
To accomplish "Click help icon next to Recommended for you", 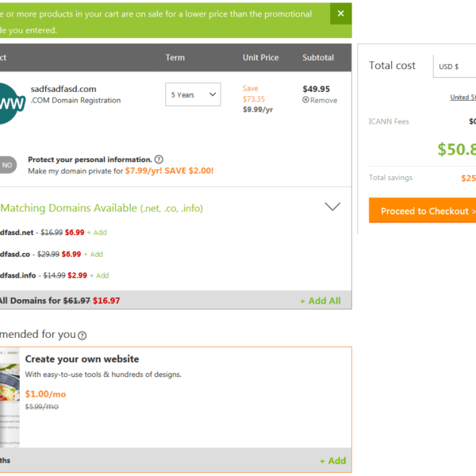I will click(83, 336).
